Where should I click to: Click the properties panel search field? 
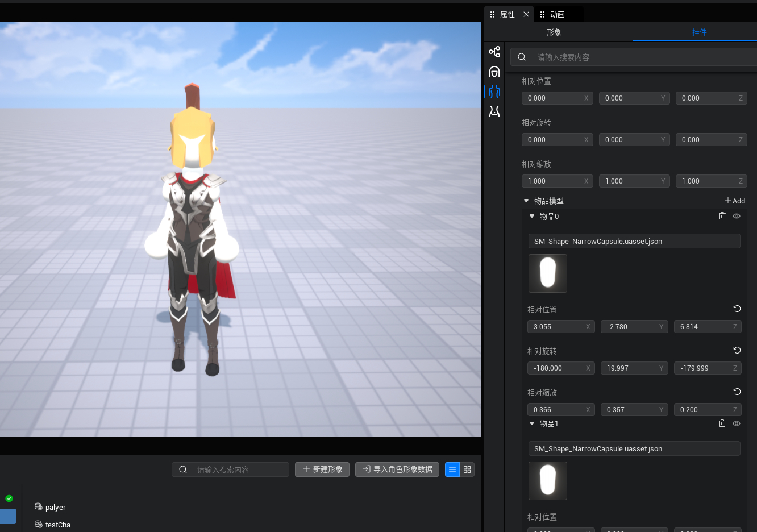point(634,57)
